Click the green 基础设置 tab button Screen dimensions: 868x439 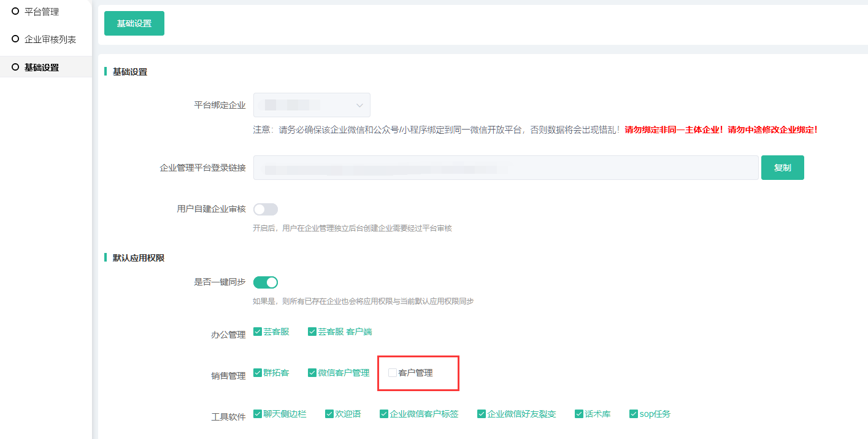tap(134, 23)
